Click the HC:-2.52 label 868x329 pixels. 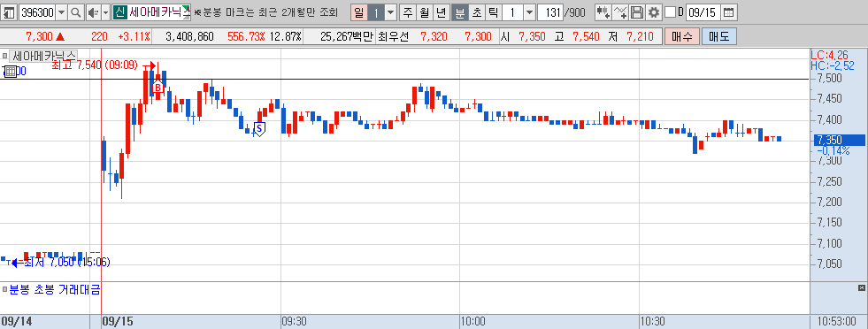pos(832,65)
